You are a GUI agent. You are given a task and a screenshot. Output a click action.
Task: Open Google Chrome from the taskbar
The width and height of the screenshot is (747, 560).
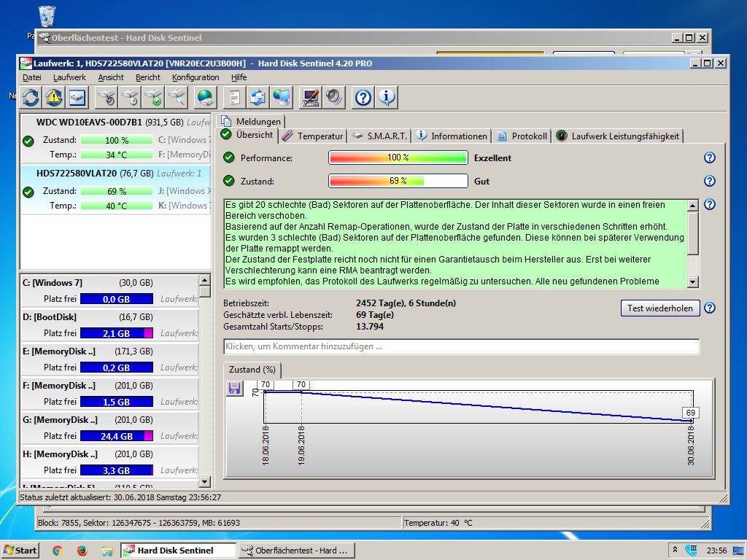pos(58,551)
